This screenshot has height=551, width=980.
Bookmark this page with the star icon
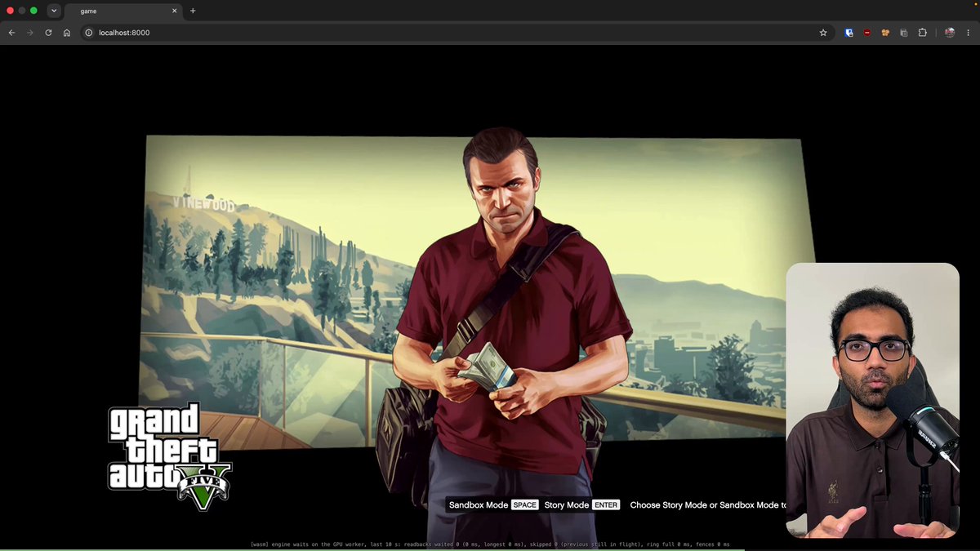click(x=823, y=33)
